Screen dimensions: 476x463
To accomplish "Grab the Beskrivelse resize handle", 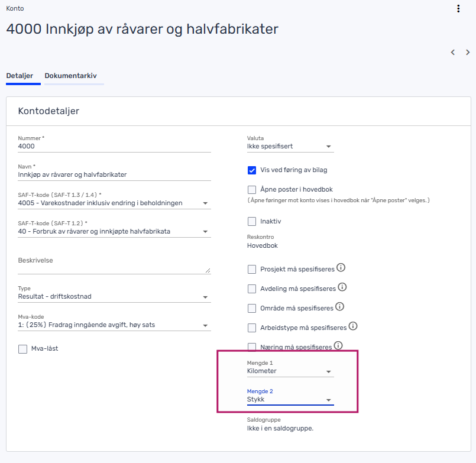I will 208,270.
